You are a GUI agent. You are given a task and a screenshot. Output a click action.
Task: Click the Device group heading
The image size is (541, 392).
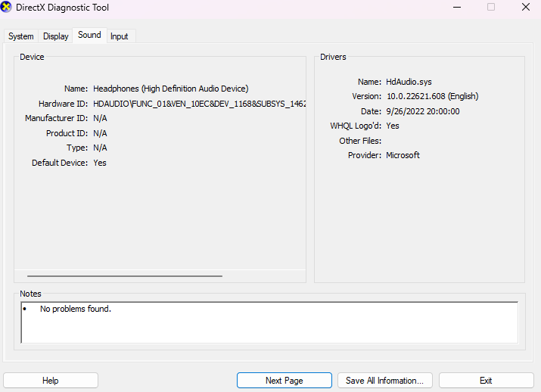[32, 57]
